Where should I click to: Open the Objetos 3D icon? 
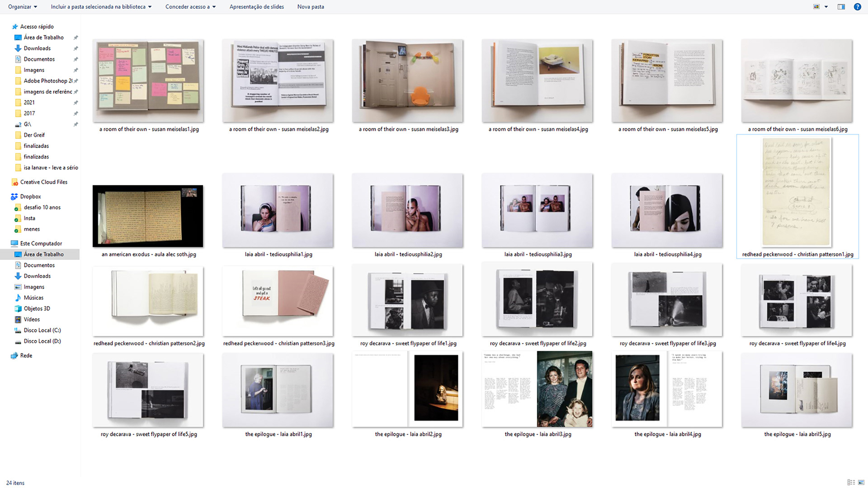click(18, 309)
